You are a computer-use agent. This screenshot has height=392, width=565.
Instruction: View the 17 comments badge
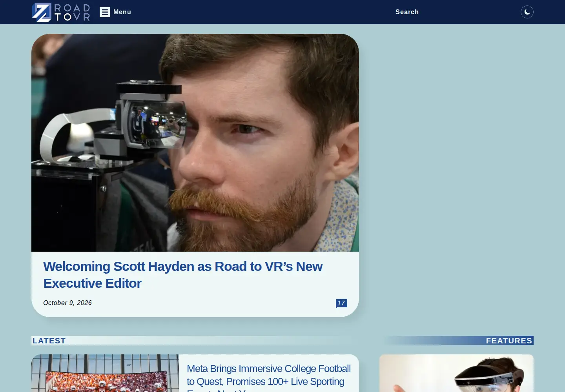(x=341, y=303)
